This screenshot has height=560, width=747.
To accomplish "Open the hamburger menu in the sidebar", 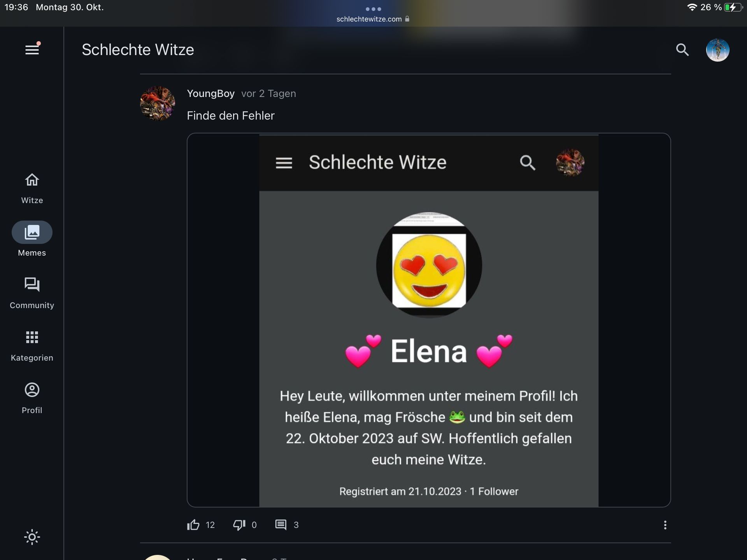I will (32, 50).
